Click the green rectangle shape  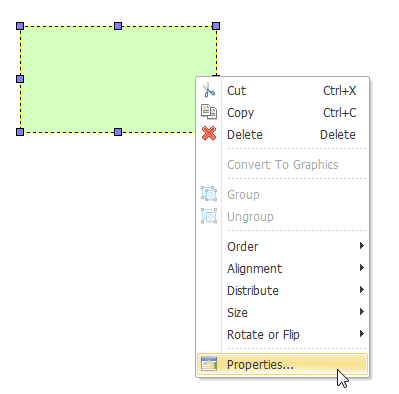(107, 79)
